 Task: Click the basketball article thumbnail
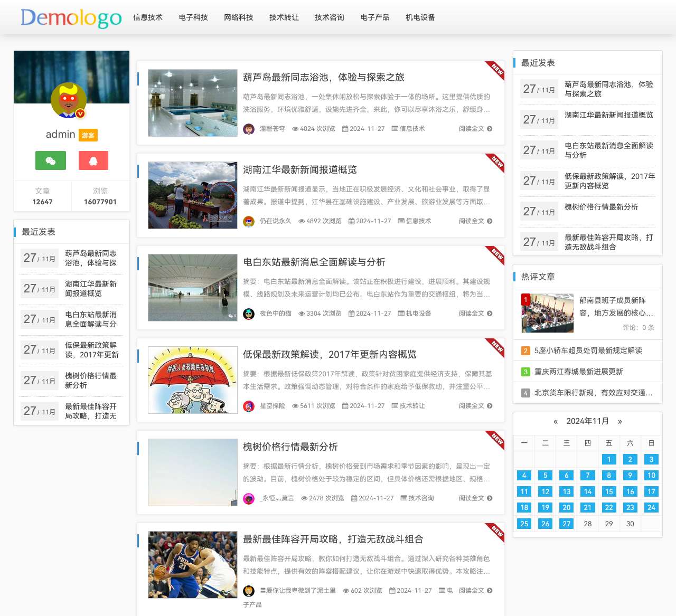pyautogui.click(x=193, y=564)
